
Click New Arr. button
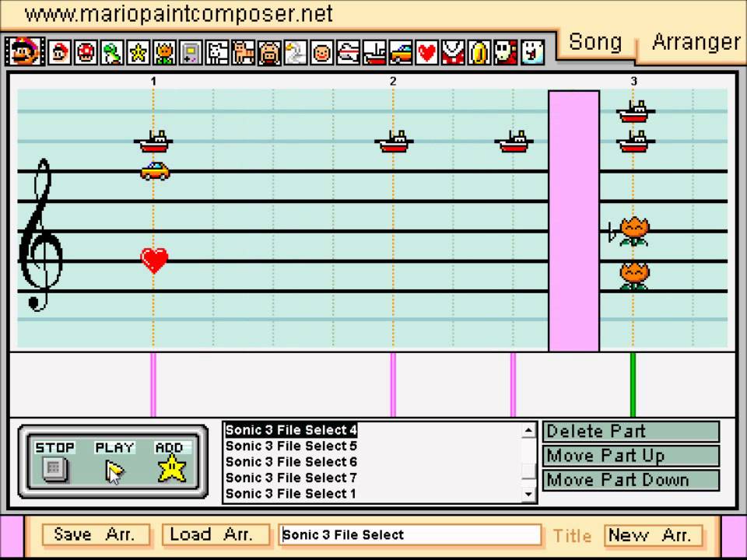coord(653,535)
